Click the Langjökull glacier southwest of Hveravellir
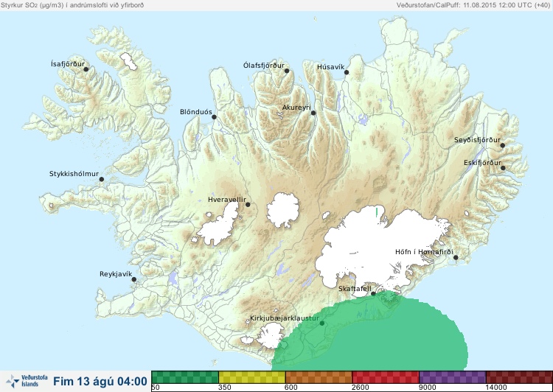Image resolution: width=553 pixels, height=392 pixels. click(x=219, y=225)
